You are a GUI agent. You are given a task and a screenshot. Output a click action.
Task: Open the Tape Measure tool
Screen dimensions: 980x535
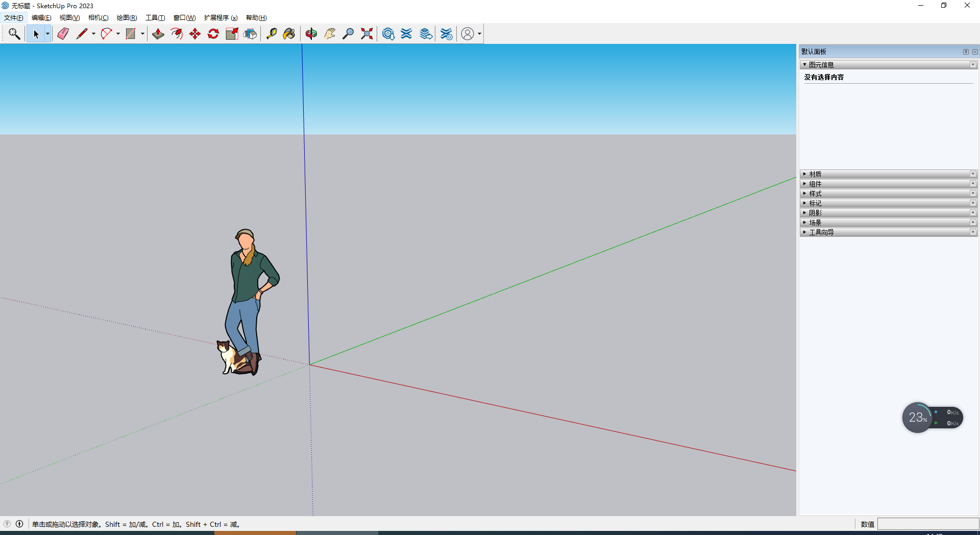pyautogui.click(x=272, y=34)
